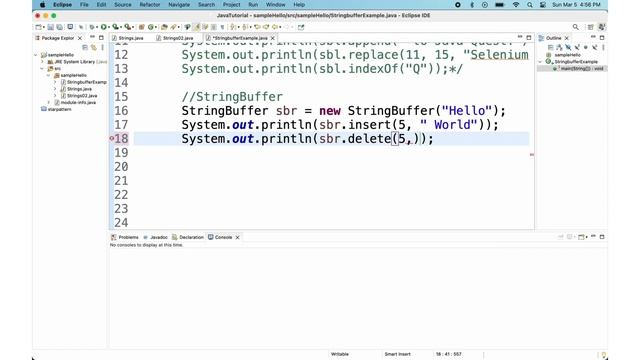This screenshot has height=360, width=640.
Task: Click line 16 StringBuffer declaration code
Action: pyautogui.click(x=343, y=111)
